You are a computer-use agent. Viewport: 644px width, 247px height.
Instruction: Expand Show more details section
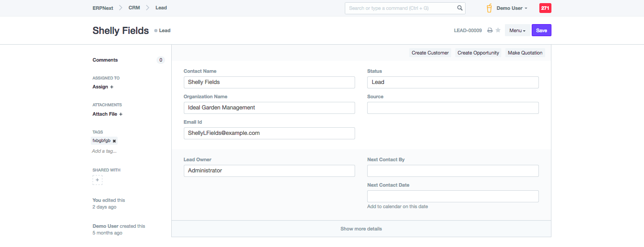coord(361,229)
